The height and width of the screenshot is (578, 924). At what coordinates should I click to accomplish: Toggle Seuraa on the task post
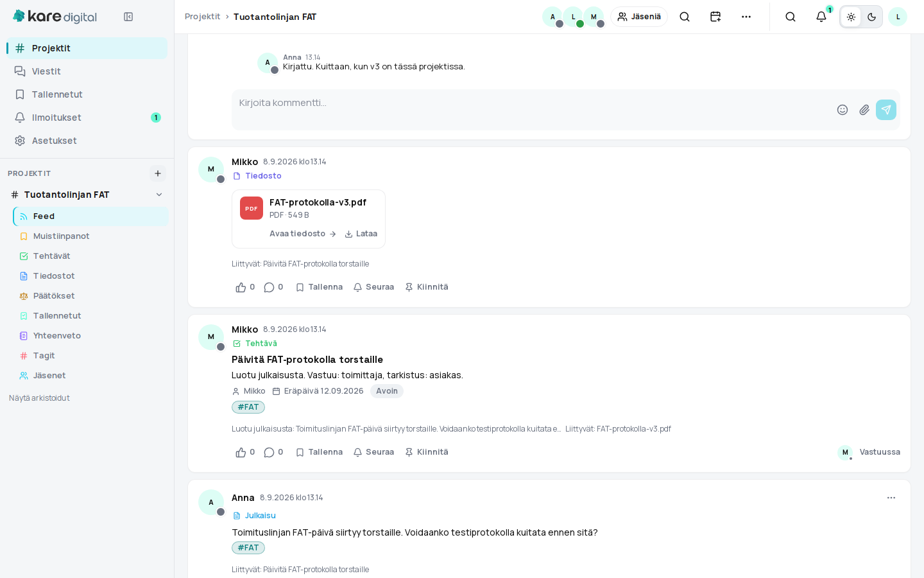373,452
